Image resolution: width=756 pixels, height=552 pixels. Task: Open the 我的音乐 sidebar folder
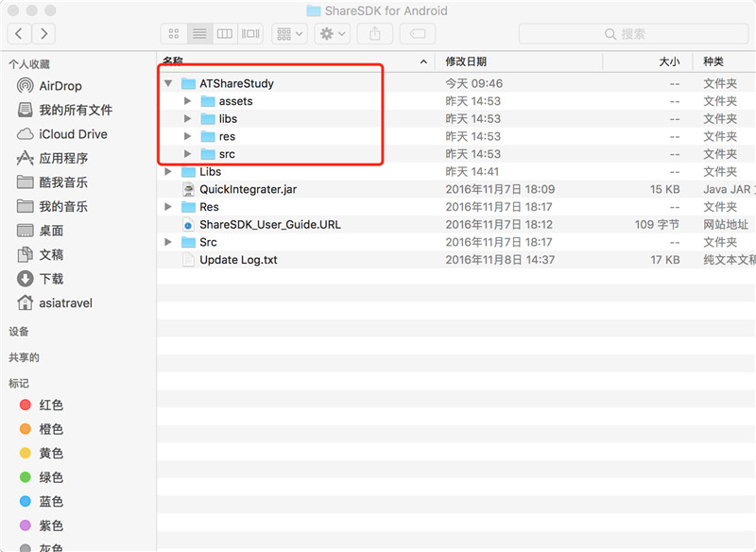52,206
